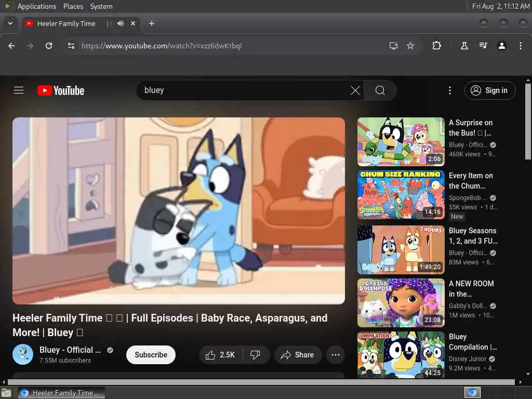Clear the search box with the X icon
The height and width of the screenshot is (399, 532).
(355, 90)
